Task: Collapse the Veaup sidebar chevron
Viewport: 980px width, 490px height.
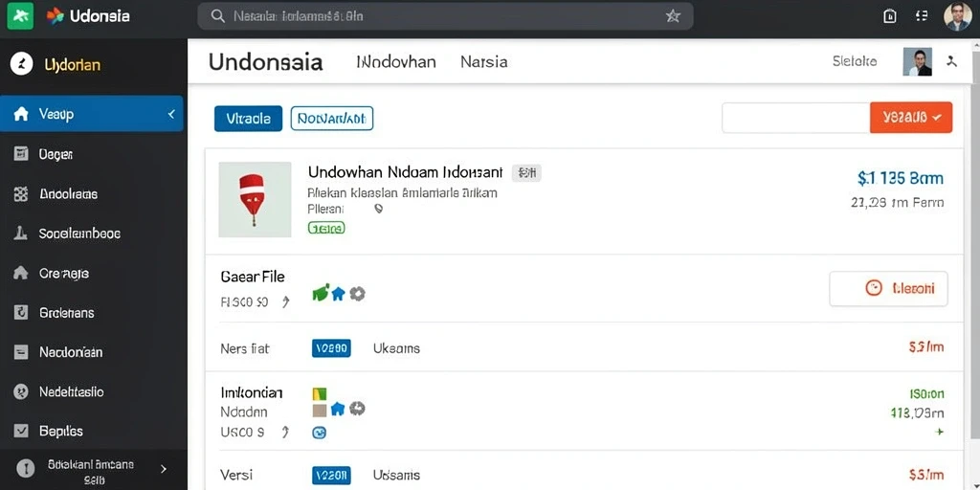Action: pos(171,115)
